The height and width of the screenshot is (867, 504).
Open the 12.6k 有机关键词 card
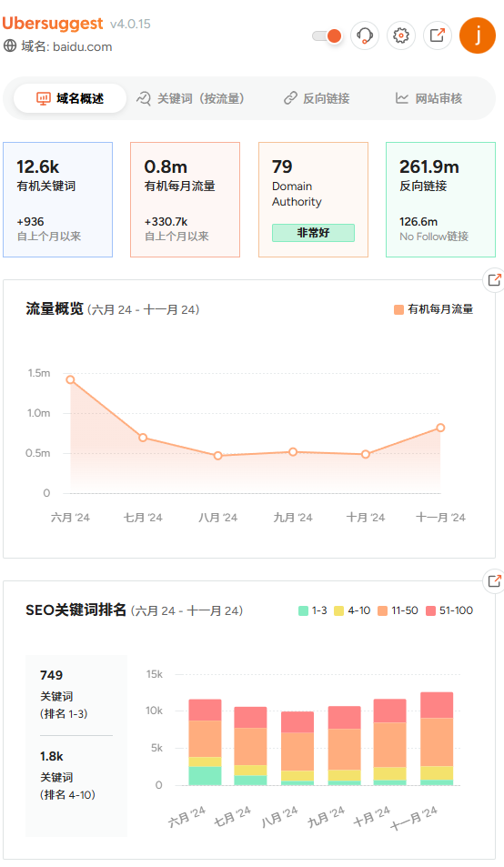point(58,199)
